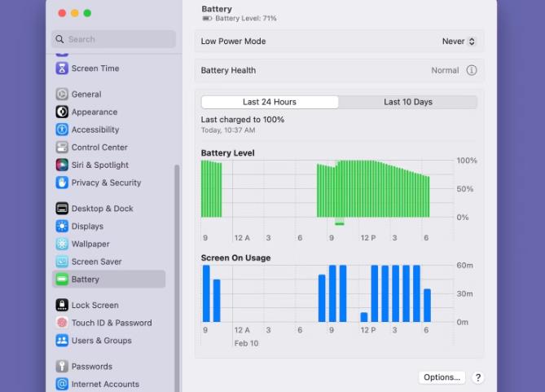Click the Displays sun icon
545x392 pixels.
pyautogui.click(x=62, y=226)
